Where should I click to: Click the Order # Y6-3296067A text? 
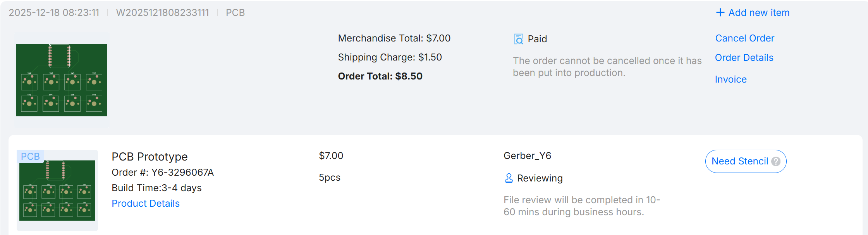click(163, 173)
